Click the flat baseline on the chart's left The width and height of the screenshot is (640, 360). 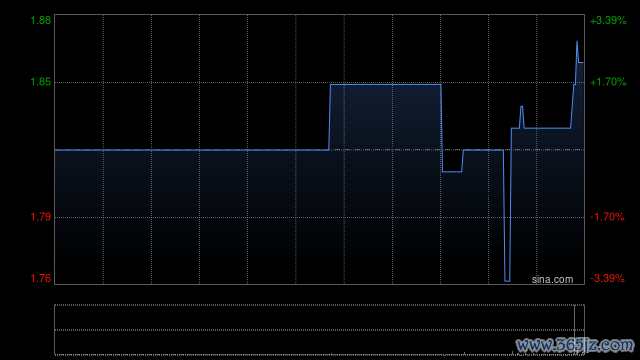[192, 150]
